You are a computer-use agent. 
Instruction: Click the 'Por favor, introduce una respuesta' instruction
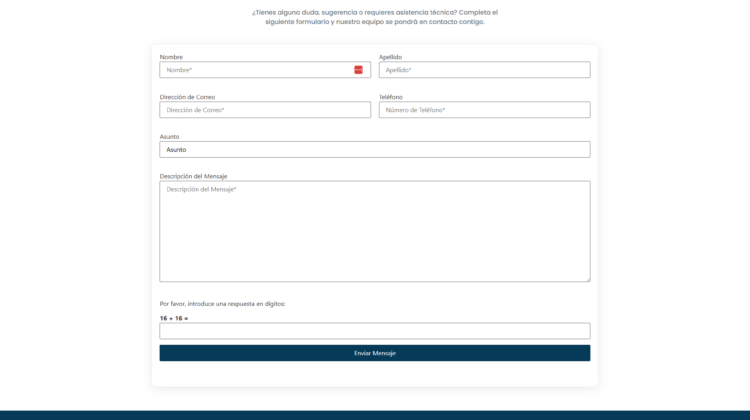[222, 303]
